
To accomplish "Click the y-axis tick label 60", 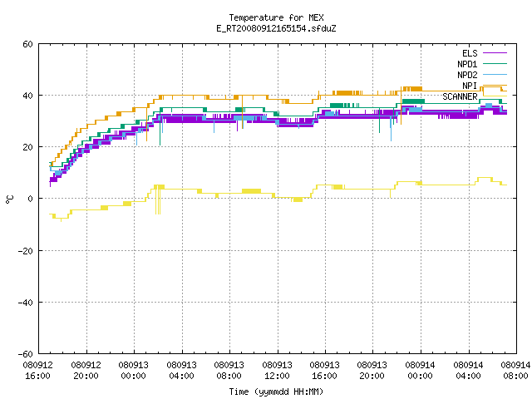I will click(x=27, y=44).
